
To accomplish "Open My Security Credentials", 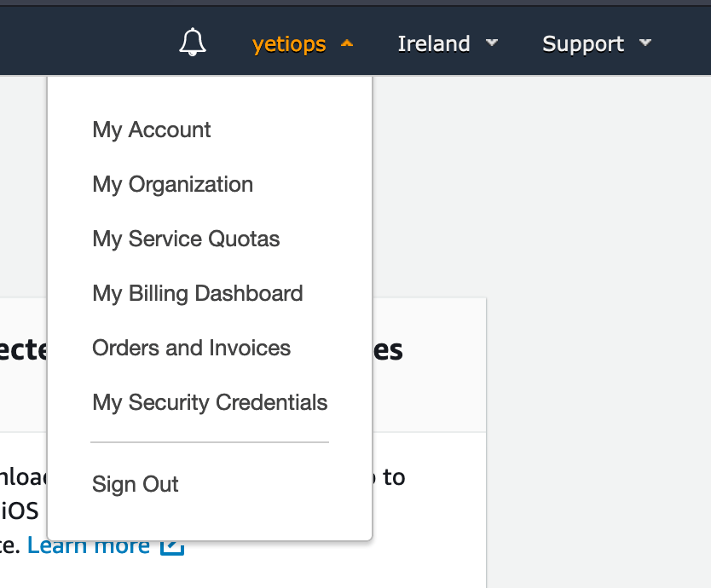I will coord(210,402).
